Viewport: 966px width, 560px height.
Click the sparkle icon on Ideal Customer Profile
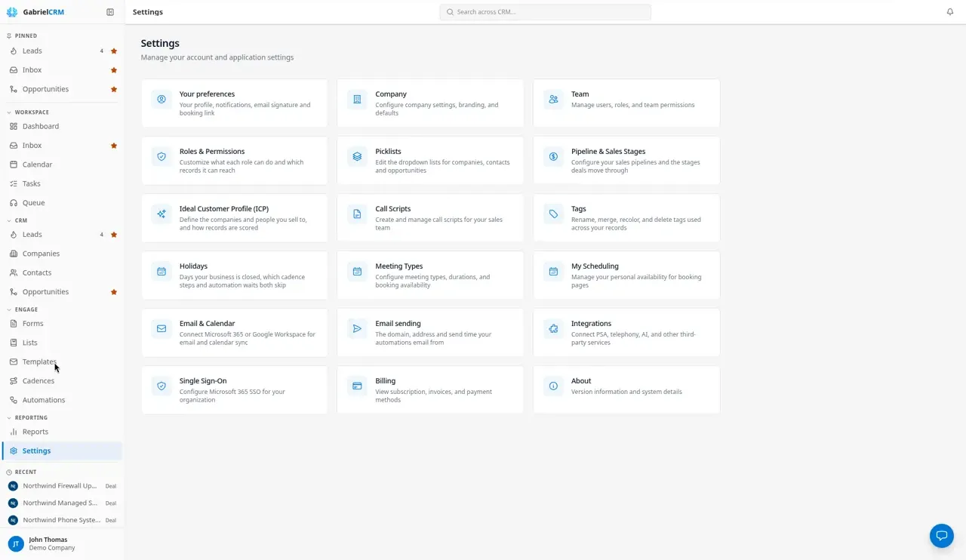coord(162,214)
